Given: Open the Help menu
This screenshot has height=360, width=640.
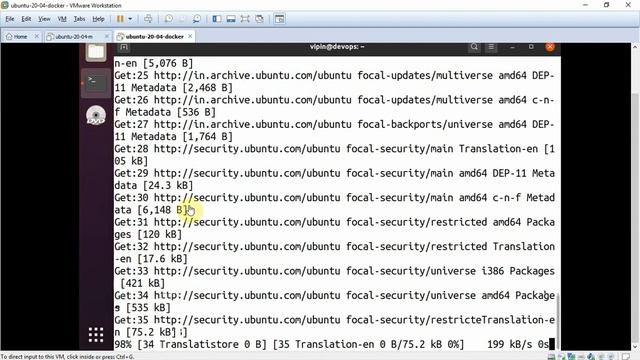Looking at the screenshot, I should (98, 19).
